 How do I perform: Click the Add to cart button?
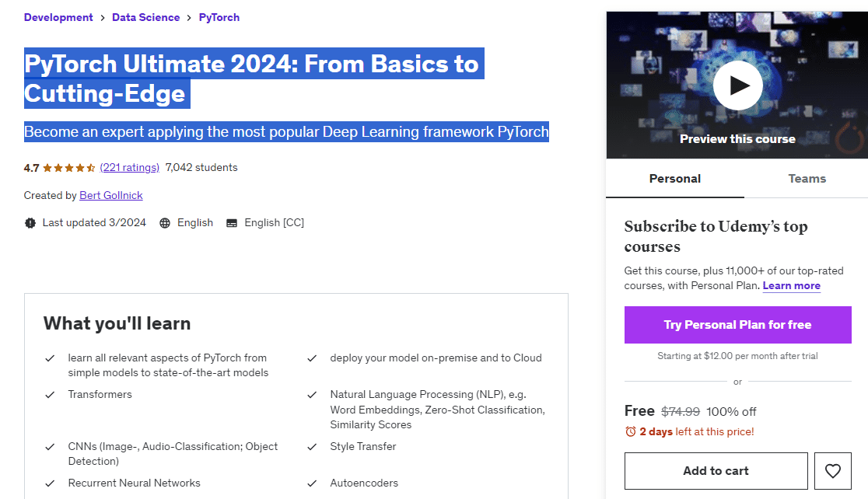point(716,471)
